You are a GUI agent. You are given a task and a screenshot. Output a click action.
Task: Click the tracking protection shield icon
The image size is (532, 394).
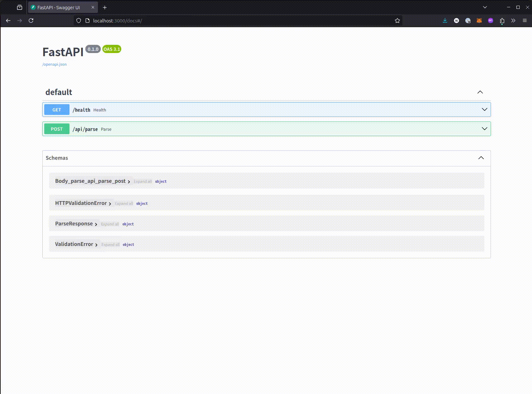(x=79, y=21)
